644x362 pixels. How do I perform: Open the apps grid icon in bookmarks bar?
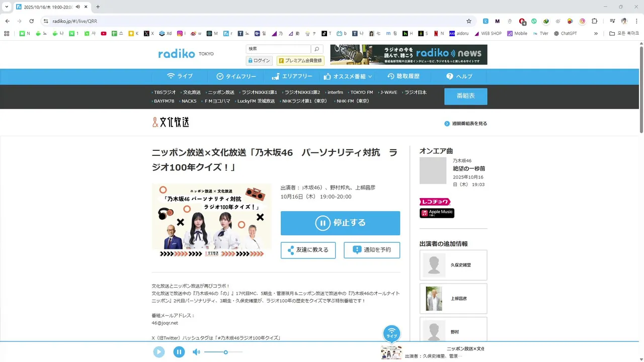[x=7, y=34]
